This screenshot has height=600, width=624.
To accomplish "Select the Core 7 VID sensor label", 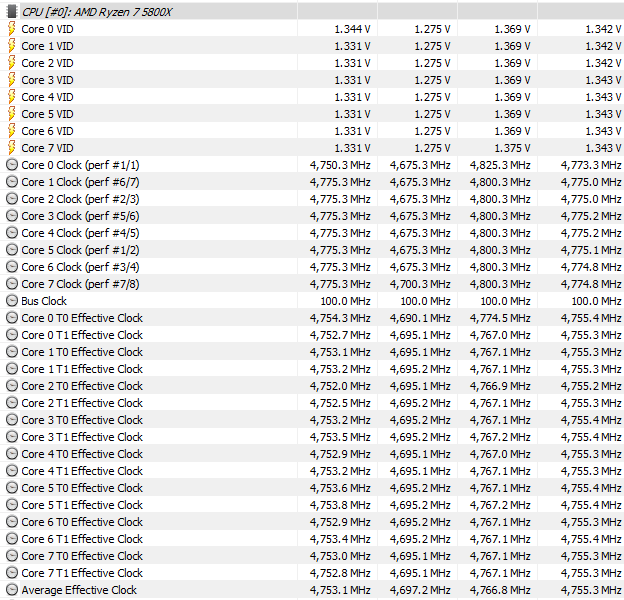I will coord(47,148).
